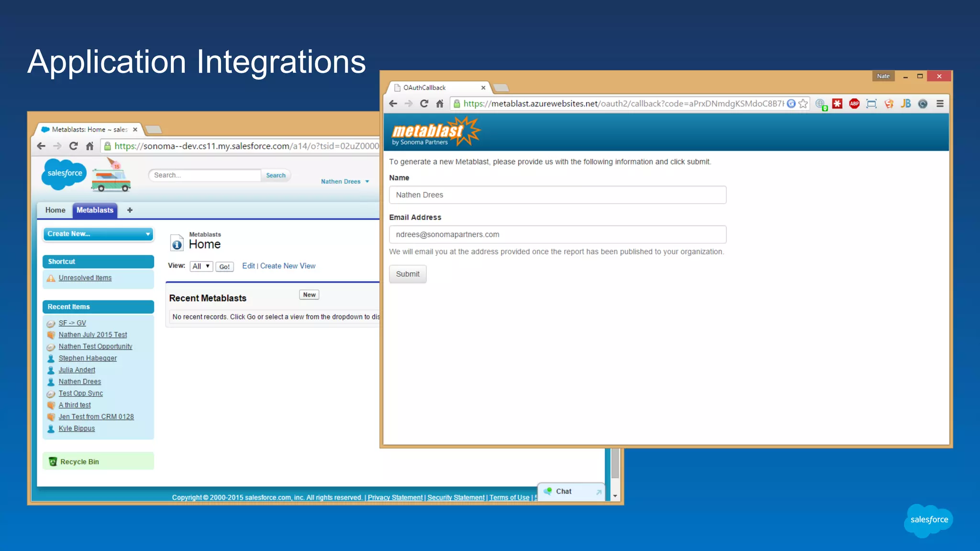Select the Metablasts tab
The image size is (980, 551).
(95, 210)
